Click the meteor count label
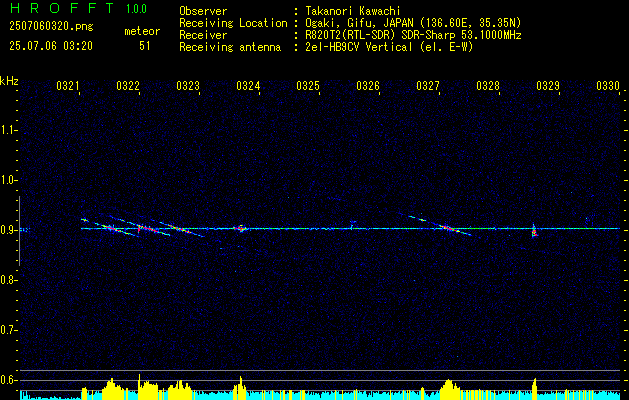Viewport: 629px width, 400px height. pos(142,31)
